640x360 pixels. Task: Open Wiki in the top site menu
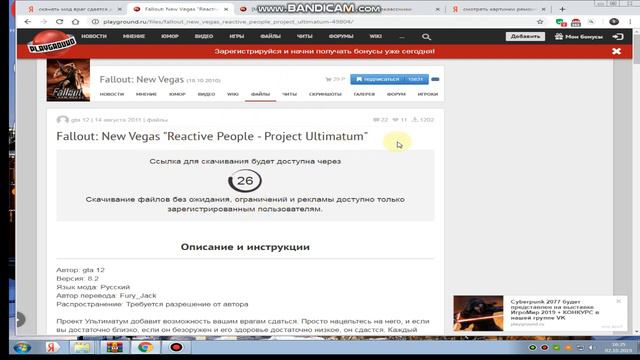[x=376, y=36]
